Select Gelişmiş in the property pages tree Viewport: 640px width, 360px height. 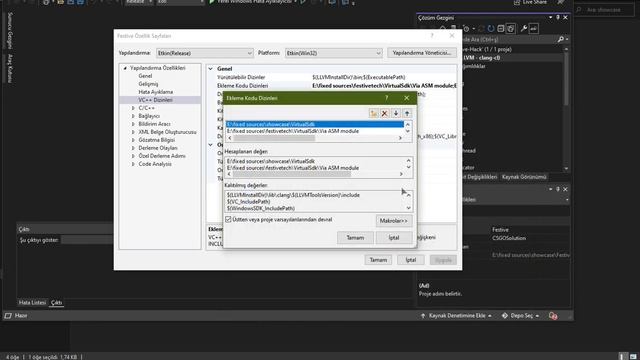pos(148,84)
